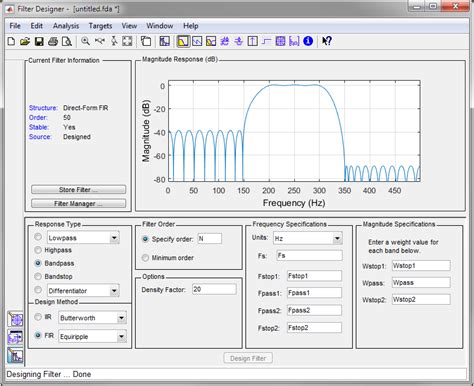This screenshot has width=474, height=386.
Task: Show the Magnitude Response analysis
Action: point(183,41)
